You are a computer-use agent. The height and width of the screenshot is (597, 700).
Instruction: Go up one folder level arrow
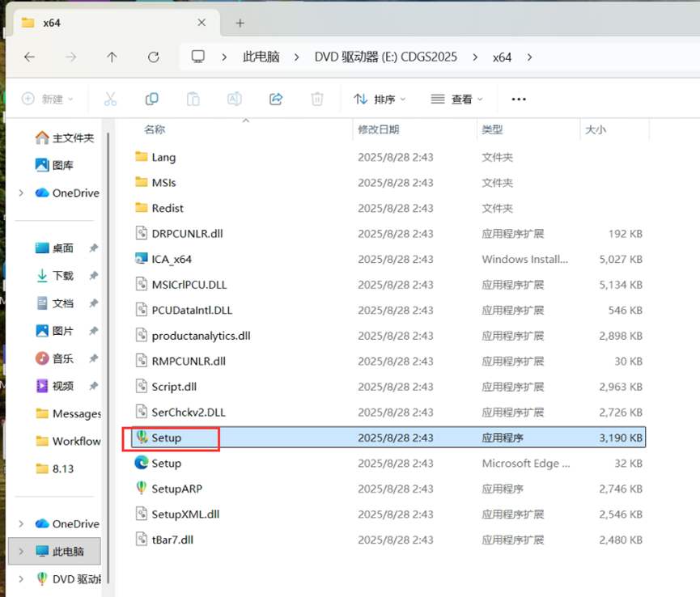(112, 57)
